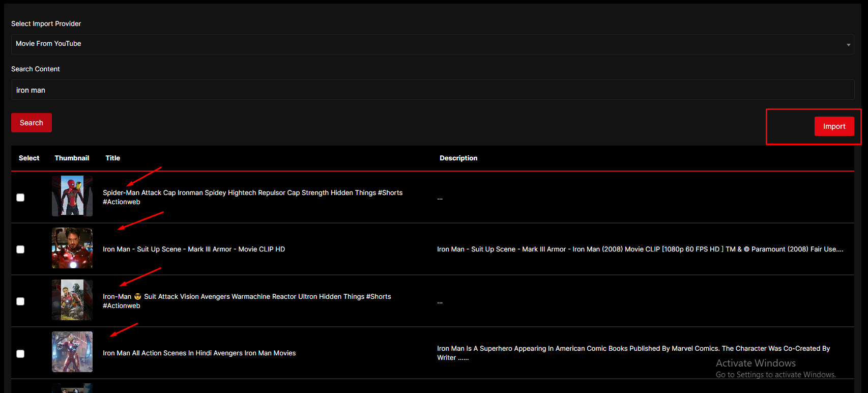Viewport: 868px width, 393px height.
Task: Tick the checkbox for Iron Man Suit Up Scene row
Action: coord(20,249)
